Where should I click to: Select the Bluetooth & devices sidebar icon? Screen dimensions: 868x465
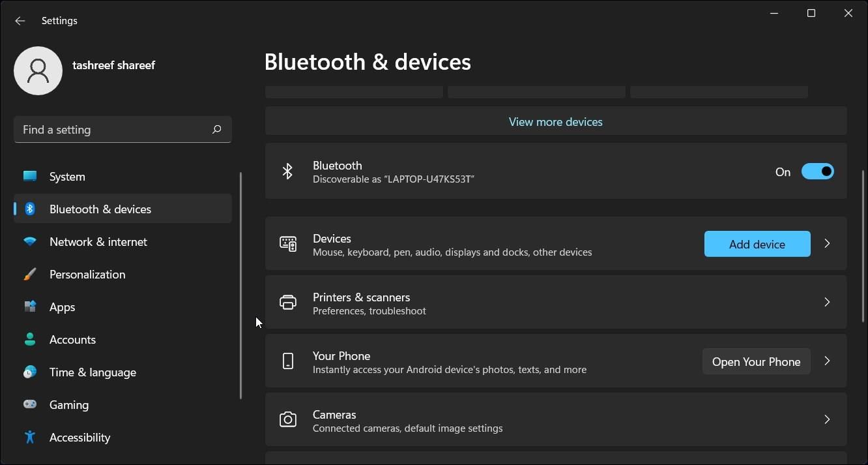(30, 209)
